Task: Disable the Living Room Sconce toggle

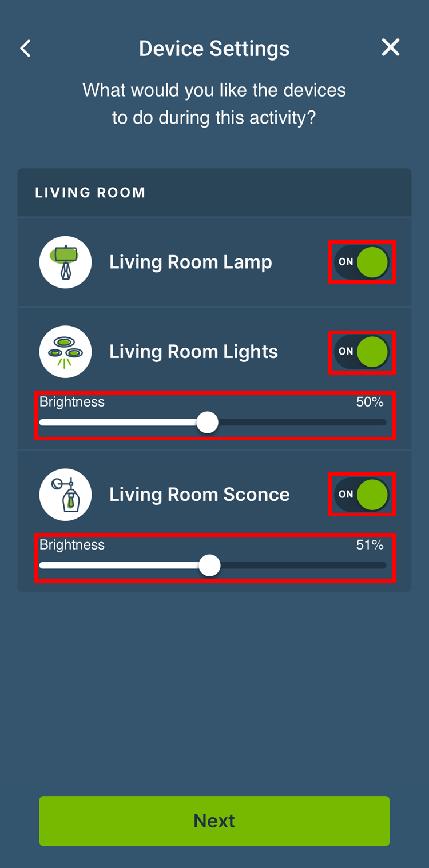Action: [362, 495]
